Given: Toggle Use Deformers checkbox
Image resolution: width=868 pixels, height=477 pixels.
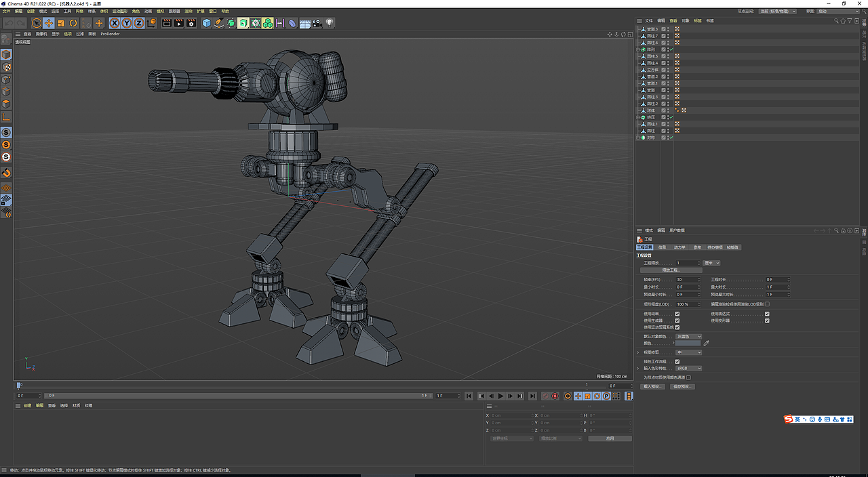Looking at the screenshot, I should point(767,320).
